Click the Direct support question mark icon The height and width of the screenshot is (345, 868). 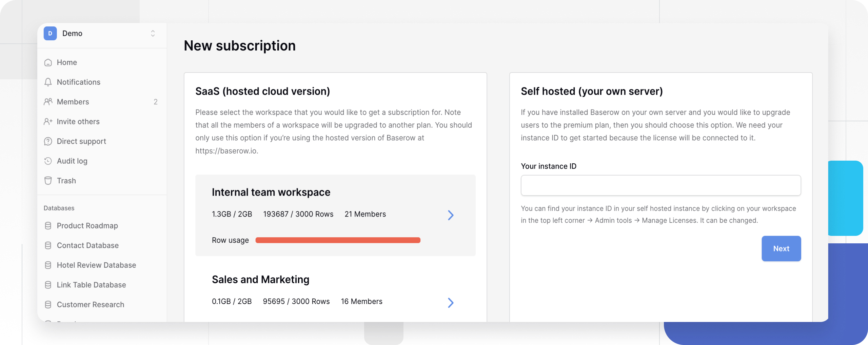(x=48, y=141)
